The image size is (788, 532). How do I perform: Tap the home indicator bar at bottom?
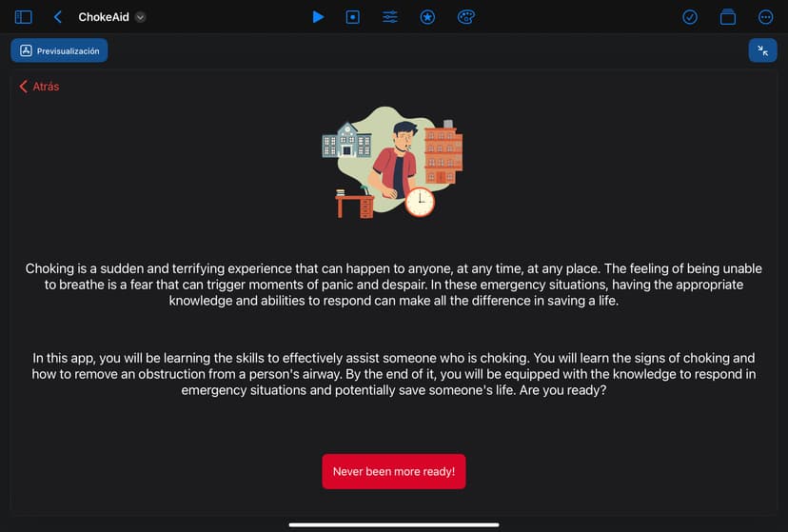click(x=394, y=524)
